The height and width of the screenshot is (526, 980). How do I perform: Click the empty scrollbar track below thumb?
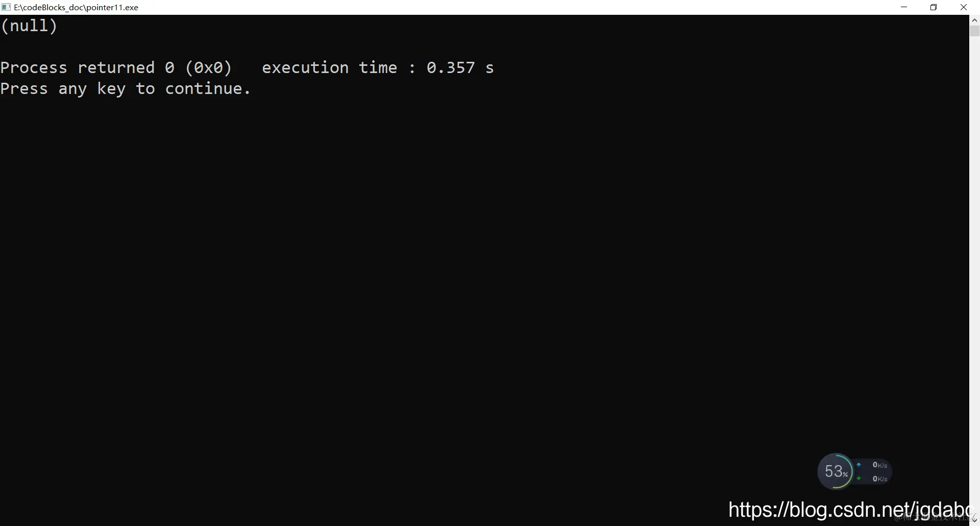click(x=974, y=276)
